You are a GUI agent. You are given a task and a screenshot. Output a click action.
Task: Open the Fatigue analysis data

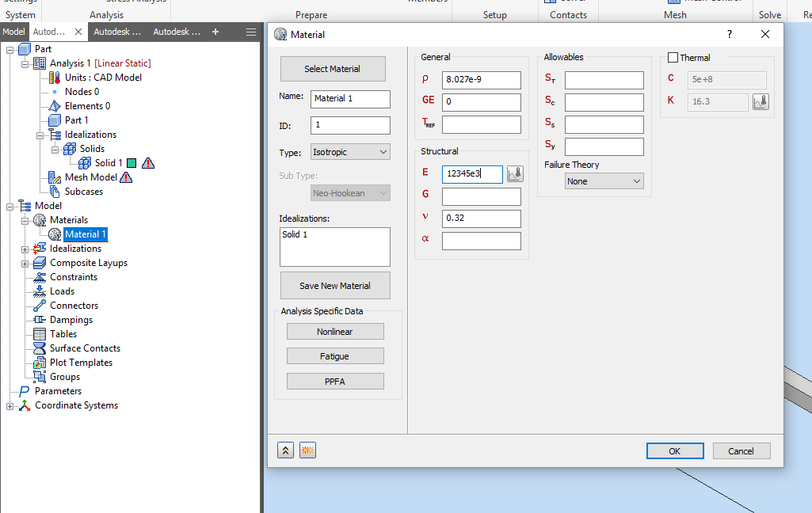pos(335,356)
